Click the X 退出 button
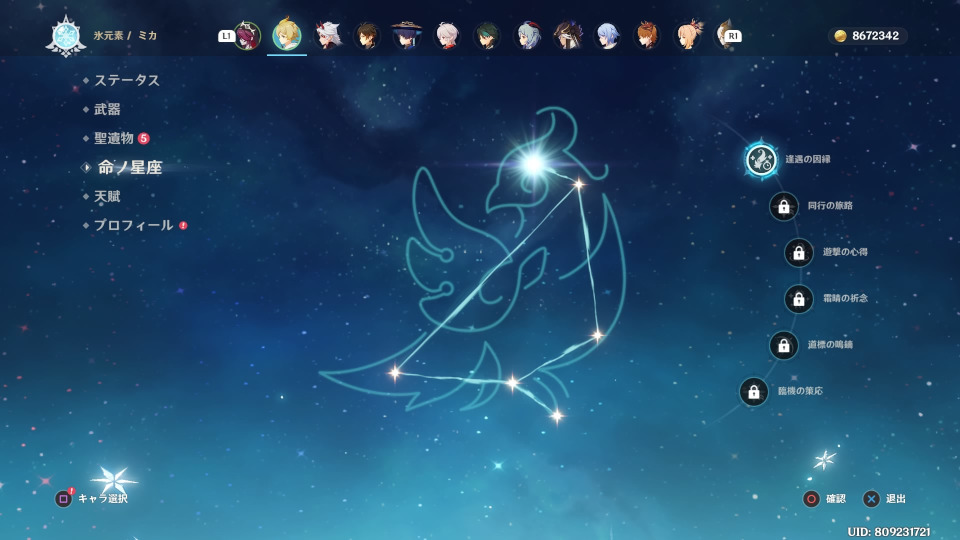960x540 pixels. (871, 499)
